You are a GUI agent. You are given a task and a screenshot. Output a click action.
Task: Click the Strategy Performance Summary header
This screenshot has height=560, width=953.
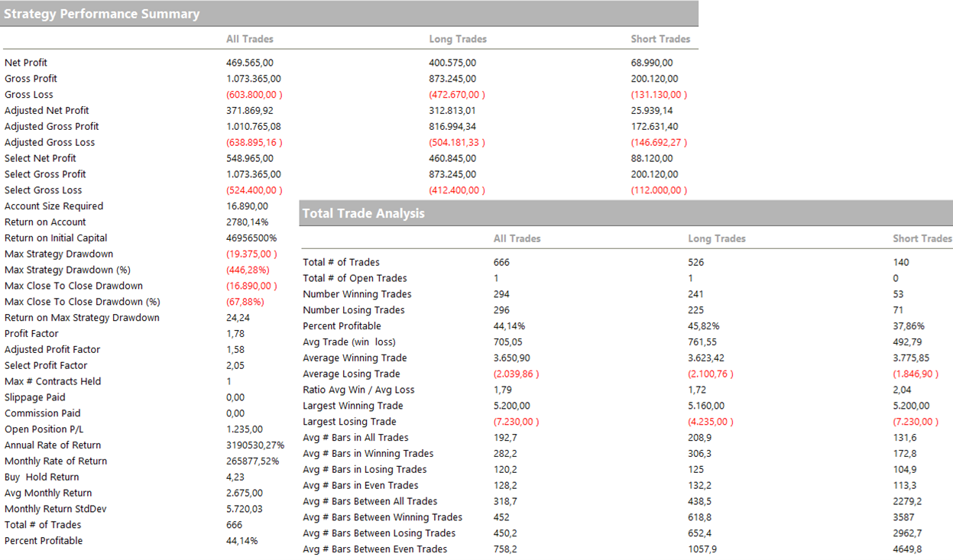pos(102,14)
